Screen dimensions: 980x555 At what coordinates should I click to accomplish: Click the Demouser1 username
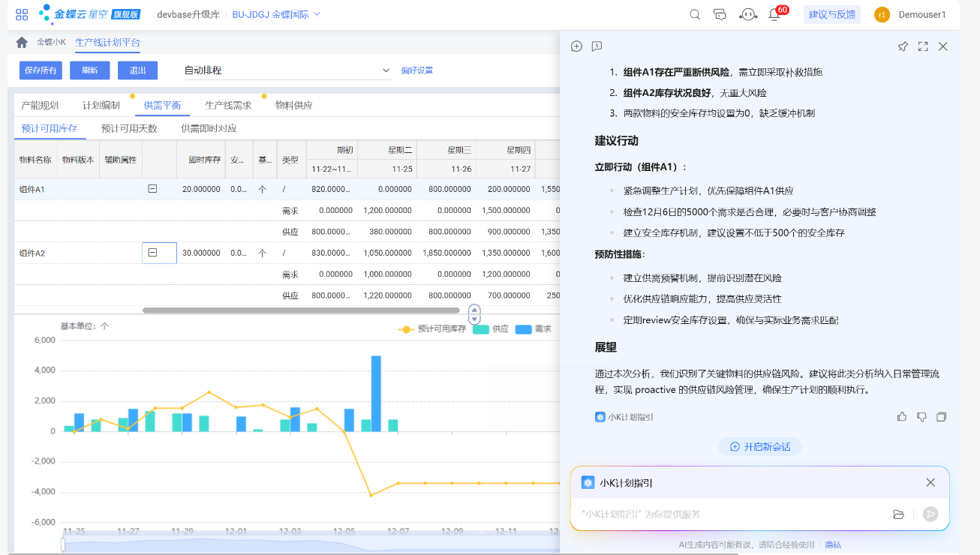[x=922, y=14]
